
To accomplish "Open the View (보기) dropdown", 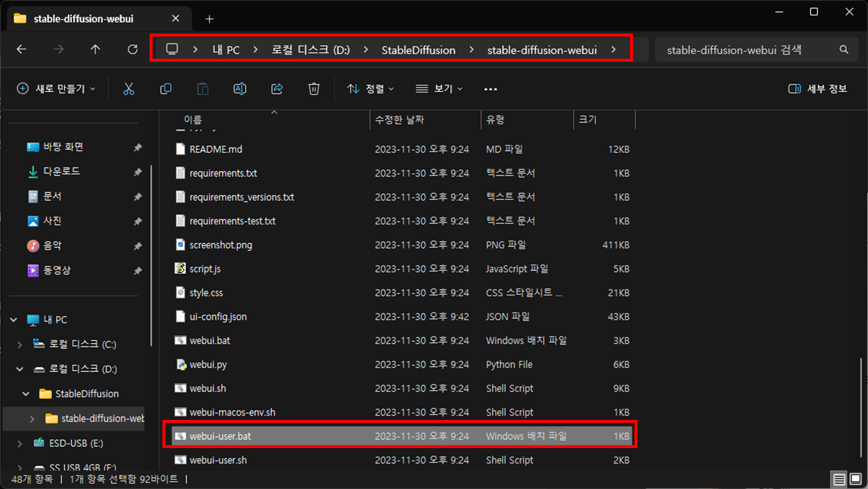I will pyautogui.click(x=439, y=89).
